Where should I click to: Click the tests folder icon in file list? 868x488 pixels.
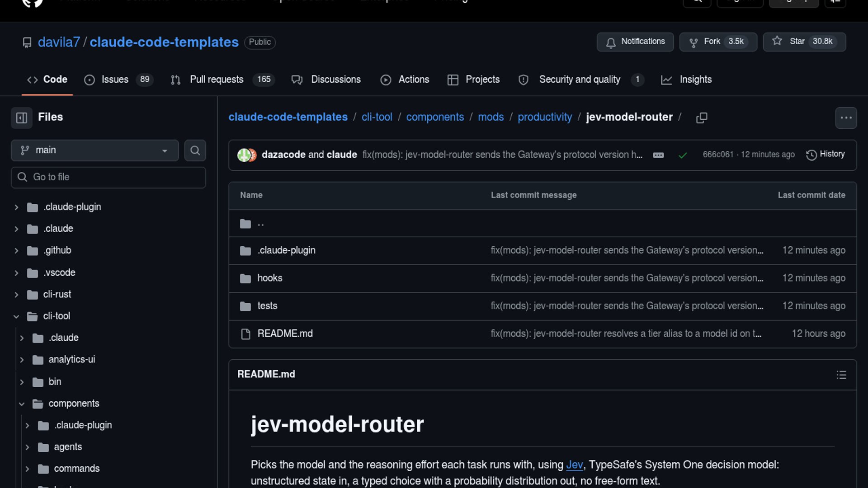tap(245, 306)
